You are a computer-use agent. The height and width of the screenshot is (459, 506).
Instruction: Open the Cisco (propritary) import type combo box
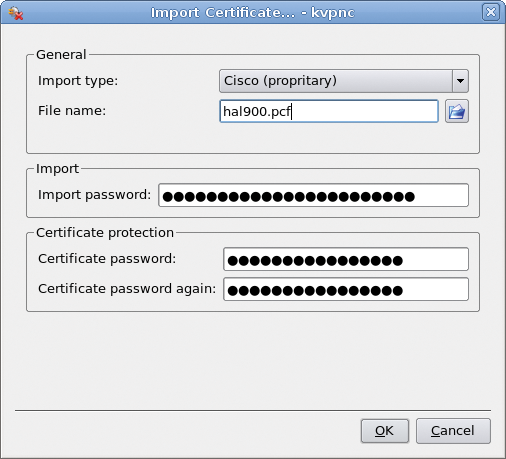[344, 81]
